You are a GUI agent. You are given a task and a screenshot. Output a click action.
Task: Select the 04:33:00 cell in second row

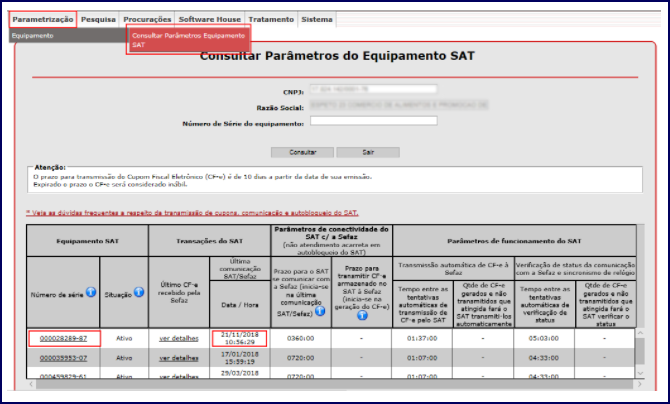(x=544, y=358)
